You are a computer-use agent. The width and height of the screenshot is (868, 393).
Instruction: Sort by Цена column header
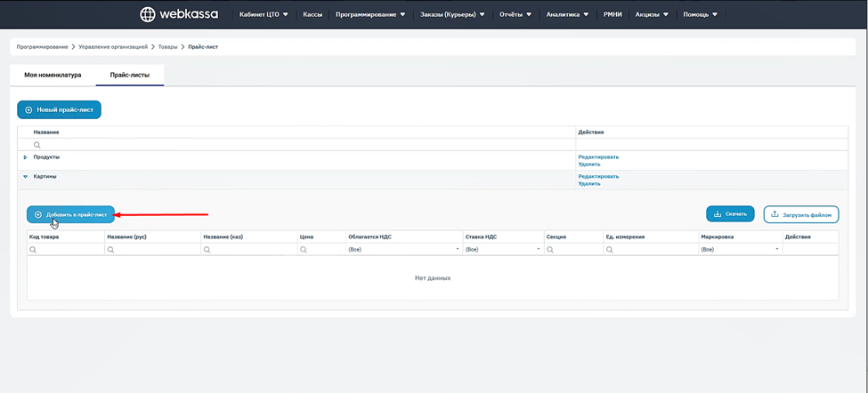pos(306,237)
